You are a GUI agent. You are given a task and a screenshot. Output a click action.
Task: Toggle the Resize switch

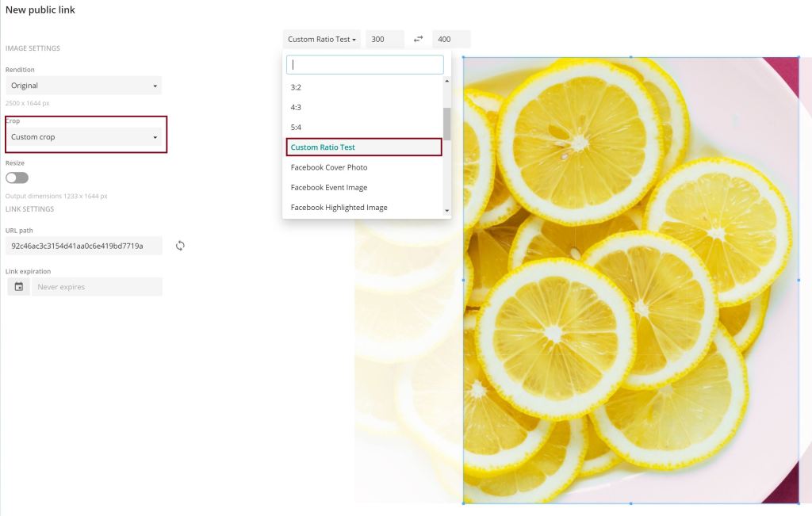(x=17, y=178)
